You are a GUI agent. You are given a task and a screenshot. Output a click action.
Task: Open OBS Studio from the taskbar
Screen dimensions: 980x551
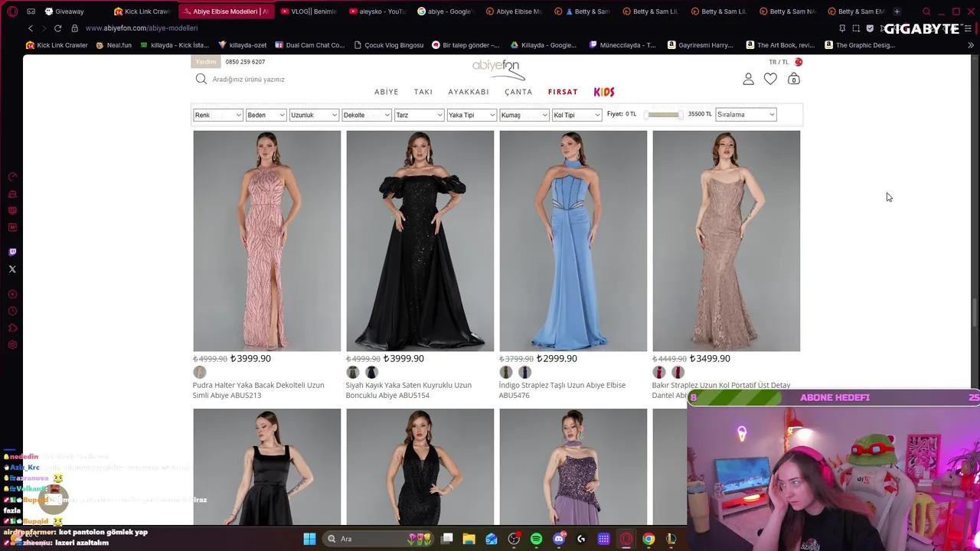[x=514, y=539]
